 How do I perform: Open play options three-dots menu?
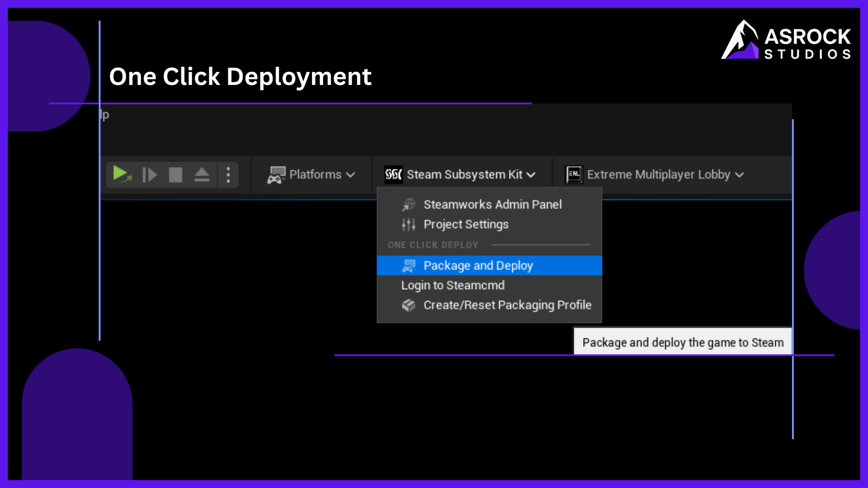click(228, 175)
